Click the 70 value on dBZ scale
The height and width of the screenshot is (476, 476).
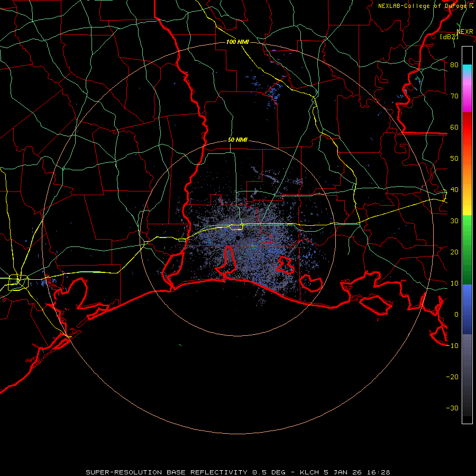pos(454,96)
